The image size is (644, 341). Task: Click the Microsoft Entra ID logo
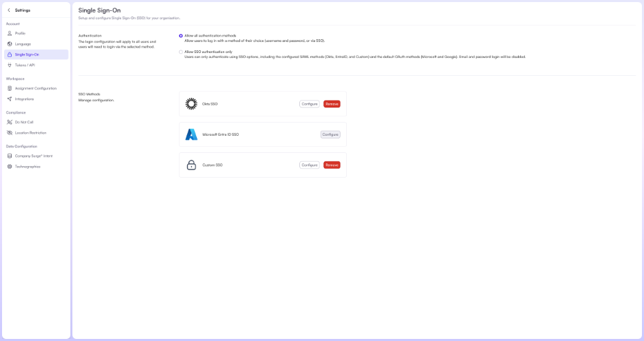pyautogui.click(x=191, y=134)
